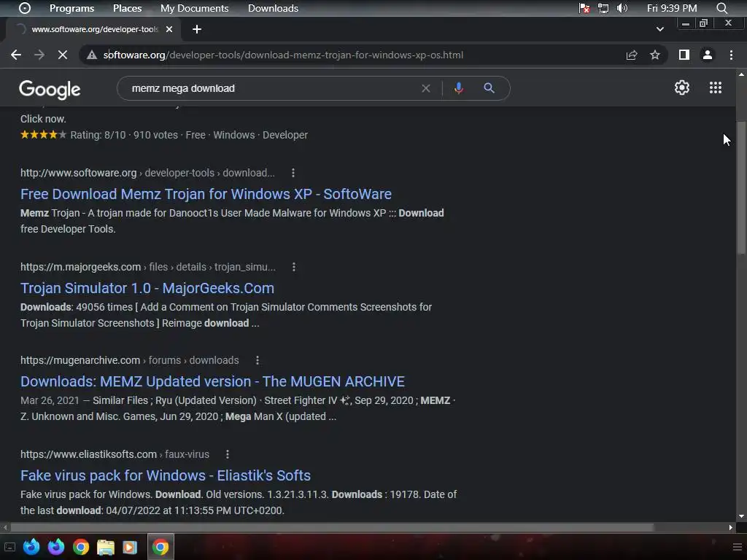Viewport: 747px width, 560px height.
Task: Open the Downloads menu in top panel
Action: 273,8
